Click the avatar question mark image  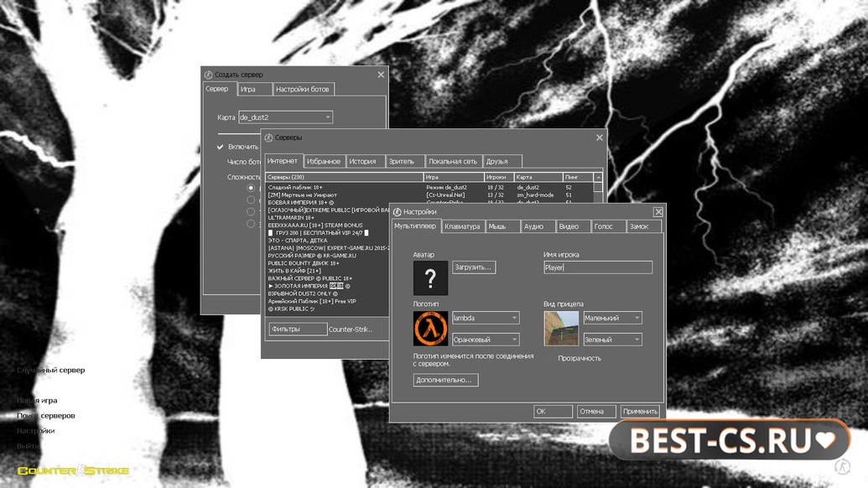click(430, 278)
